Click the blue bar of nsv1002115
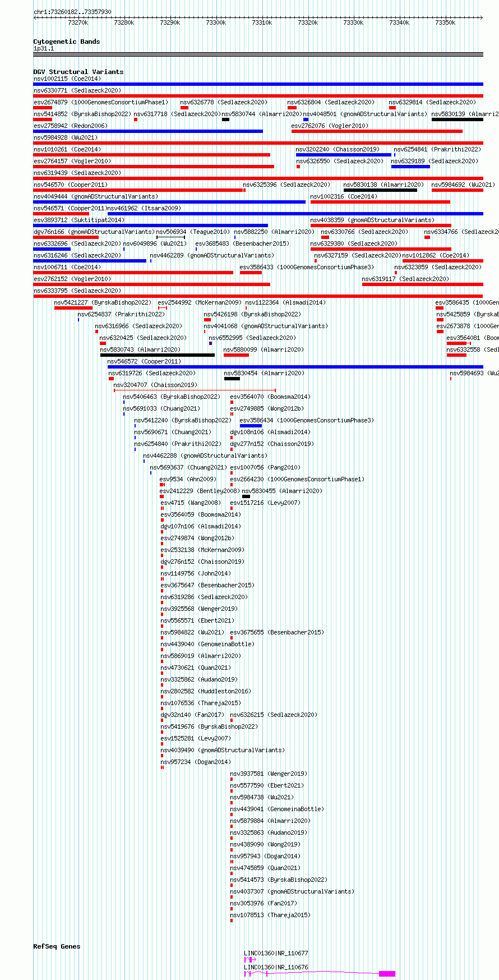Image resolution: width=499 pixels, height=980 pixels. [x=258, y=84]
